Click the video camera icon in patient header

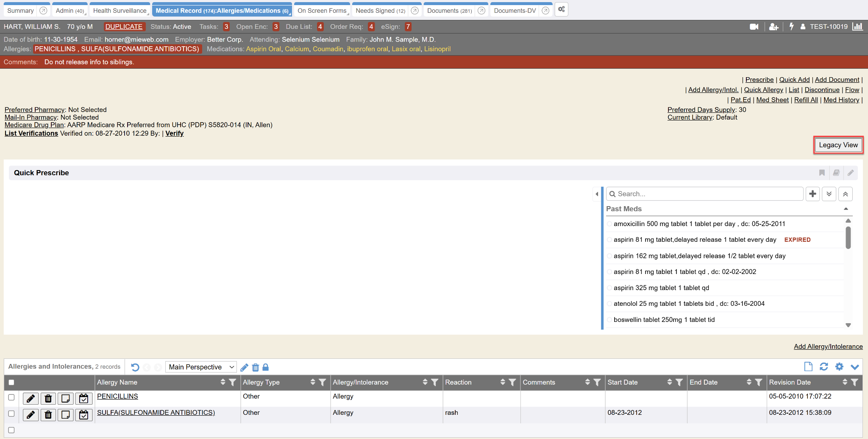754,27
